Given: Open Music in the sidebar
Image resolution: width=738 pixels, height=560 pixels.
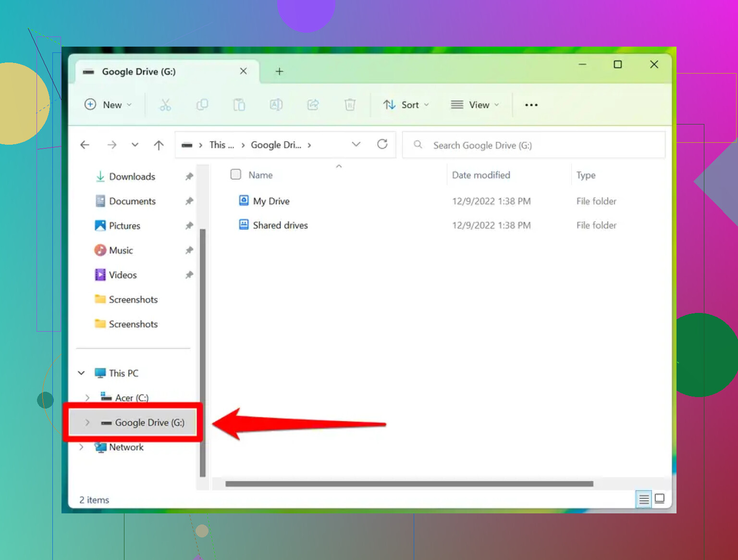Looking at the screenshot, I should (121, 250).
